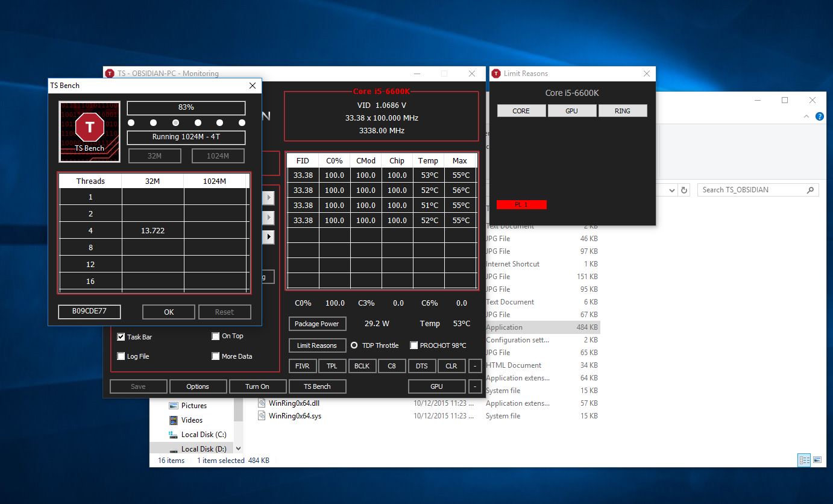Switch Explorer to large icons view
This screenshot has width=833, height=504.
(x=817, y=460)
